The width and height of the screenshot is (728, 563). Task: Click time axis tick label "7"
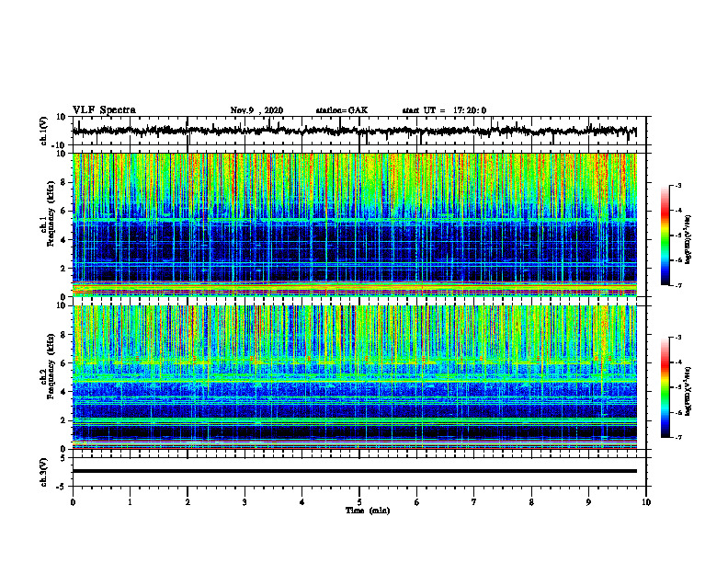pyautogui.click(x=474, y=502)
